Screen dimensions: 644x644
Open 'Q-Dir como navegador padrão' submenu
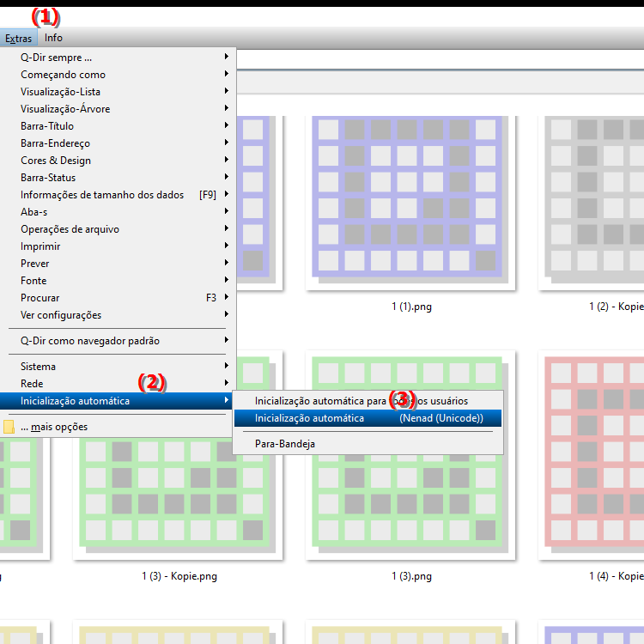coord(118,341)
